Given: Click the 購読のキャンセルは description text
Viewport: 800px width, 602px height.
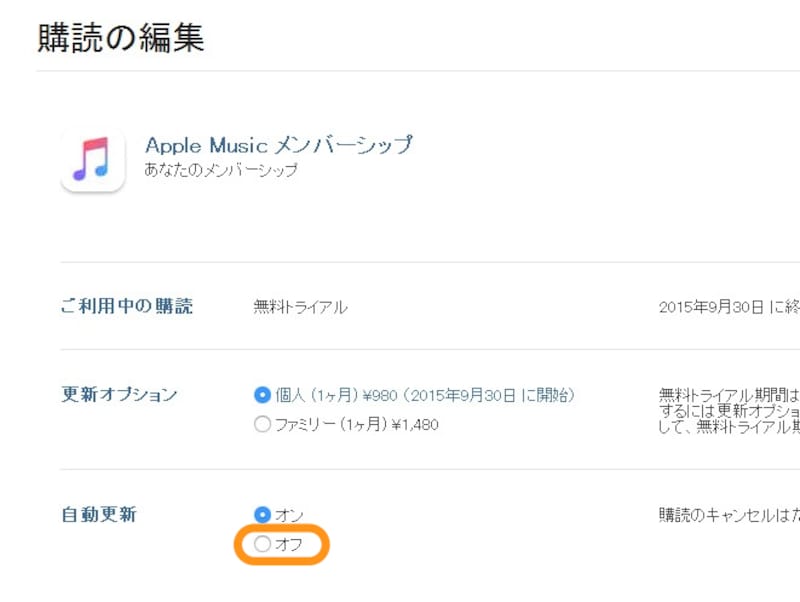Looking at the screenshot, I should pyautogui.click(x=729, y=515).
